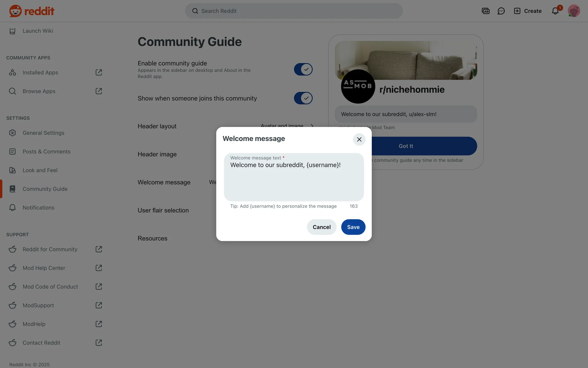Click the General Settings gear icon
The image size is (588, 368).
point(12,133)
